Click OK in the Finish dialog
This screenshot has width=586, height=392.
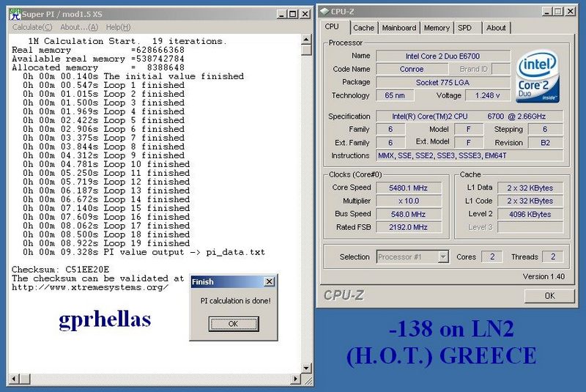coord(233,324)
